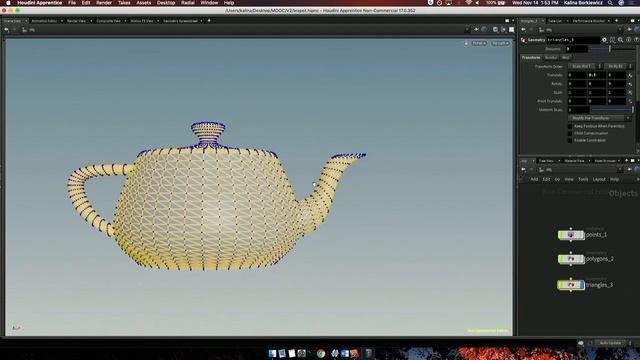Viewport: 640px width, 360px height.
Task: Switch to the Animation Editor tab
Action: point(44,21)
